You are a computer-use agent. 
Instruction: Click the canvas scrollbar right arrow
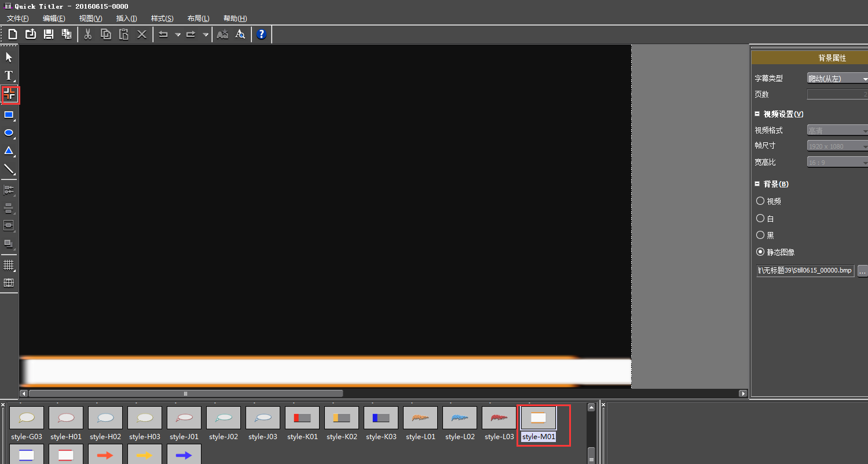(x=744, y=393)
